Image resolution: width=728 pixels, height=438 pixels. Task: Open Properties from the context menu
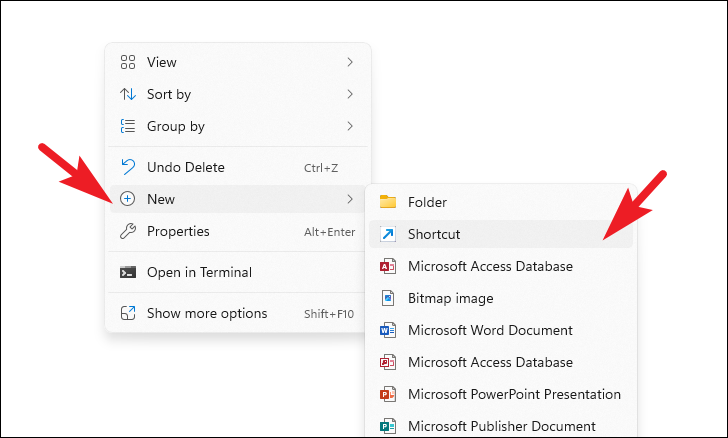pos(178,231)
